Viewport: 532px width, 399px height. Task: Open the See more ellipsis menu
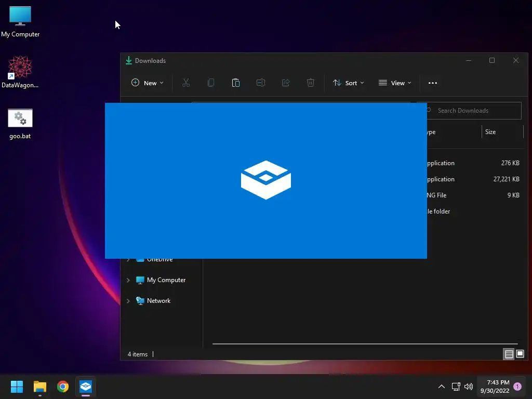tap(433, 83)
